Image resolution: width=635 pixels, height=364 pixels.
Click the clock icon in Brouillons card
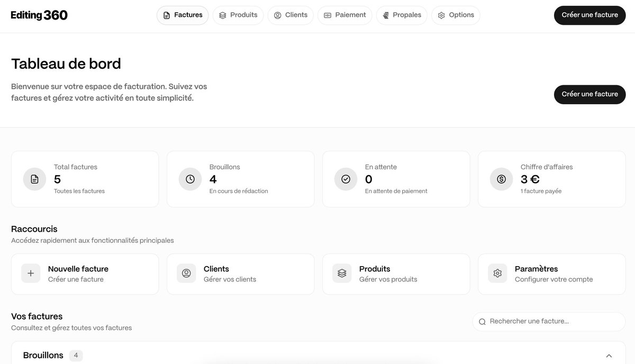(x=190, y=179)
